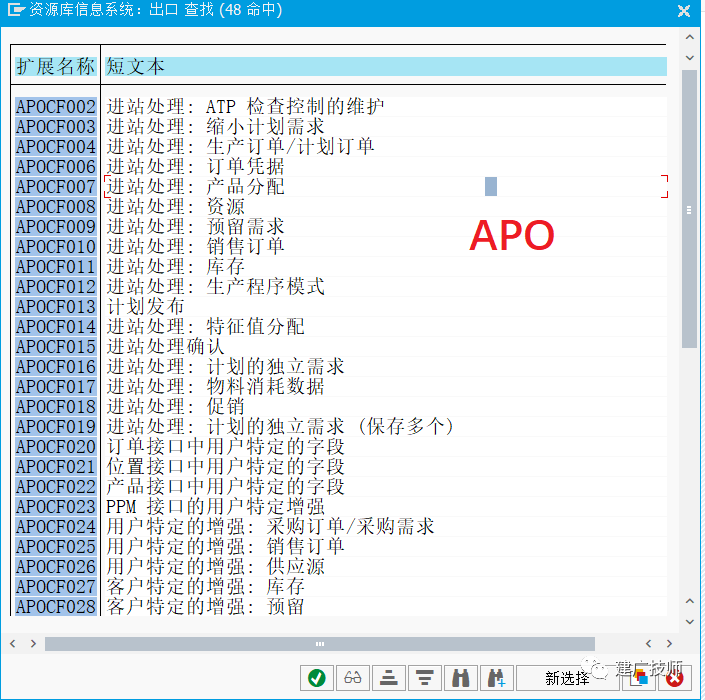Select exit name APOCF024
Viewport: 705px width, 700px height.
56,527
